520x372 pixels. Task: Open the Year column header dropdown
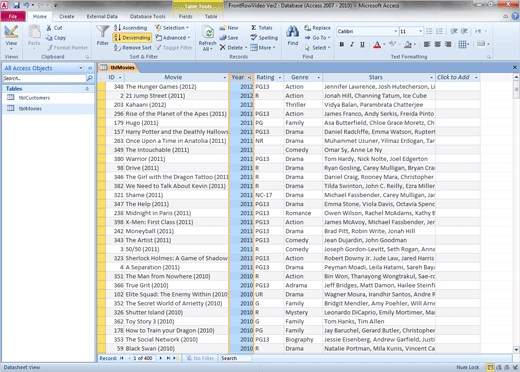249,77
